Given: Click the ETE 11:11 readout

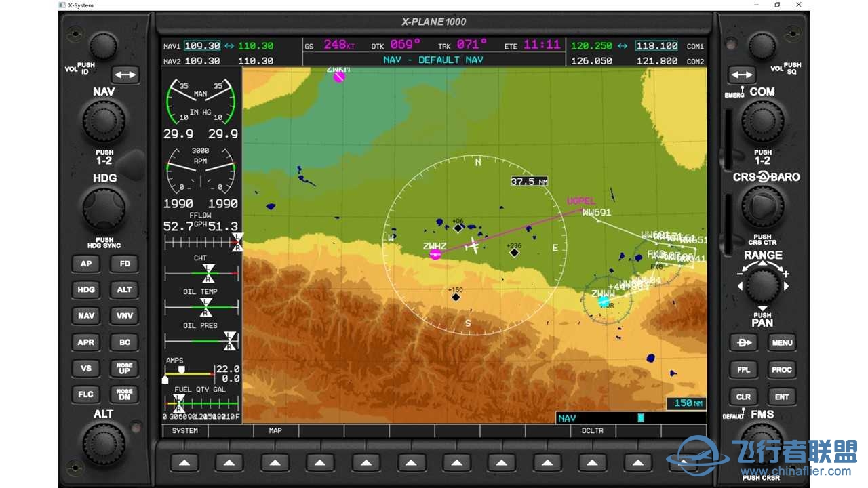Looking at the screenshot, I should click(542, 45).
